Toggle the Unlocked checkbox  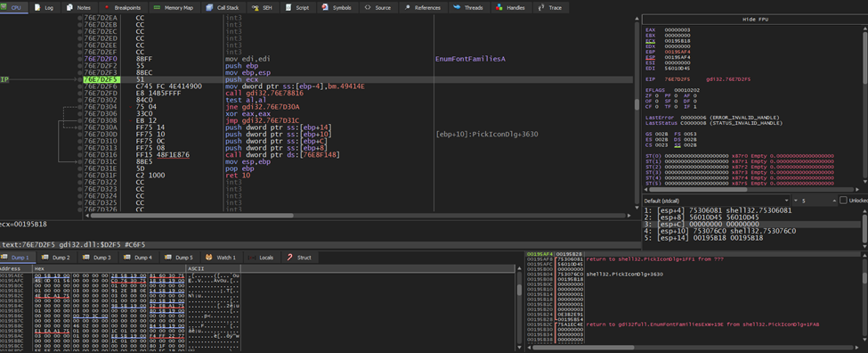click(x=843, y=200)
